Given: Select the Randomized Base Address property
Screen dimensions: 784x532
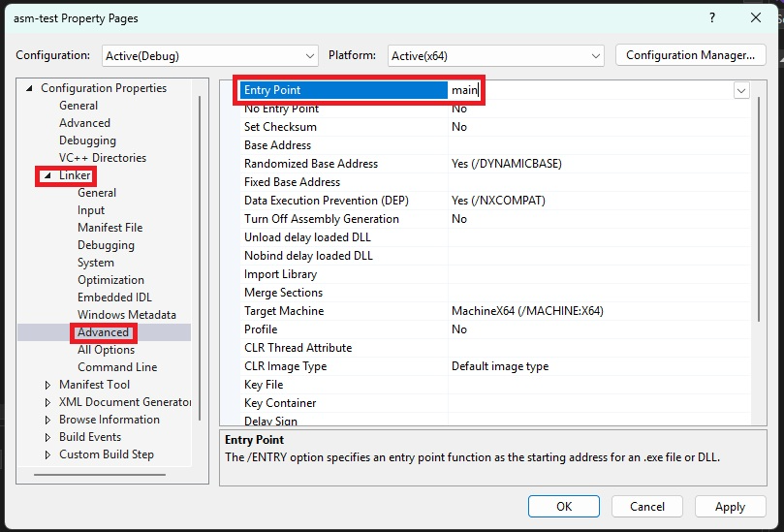Looking at the screenshot, I should pyautogui.click(x=311, y=164).
